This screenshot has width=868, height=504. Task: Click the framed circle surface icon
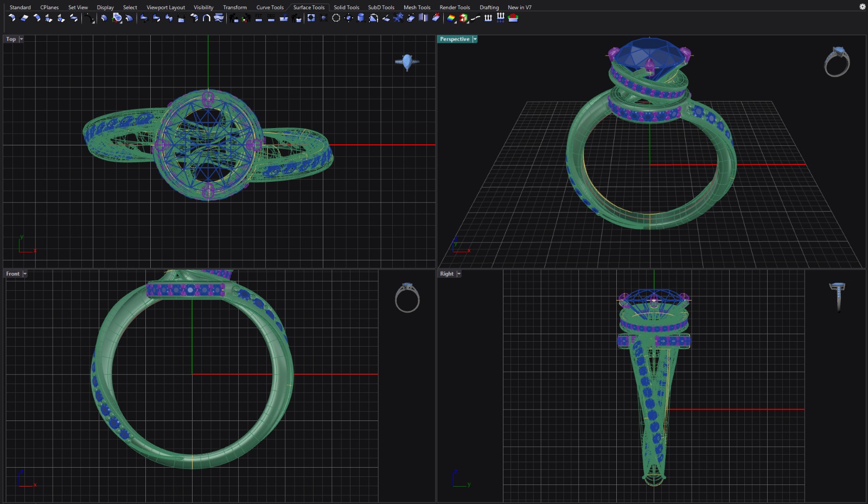click(311, 18)
